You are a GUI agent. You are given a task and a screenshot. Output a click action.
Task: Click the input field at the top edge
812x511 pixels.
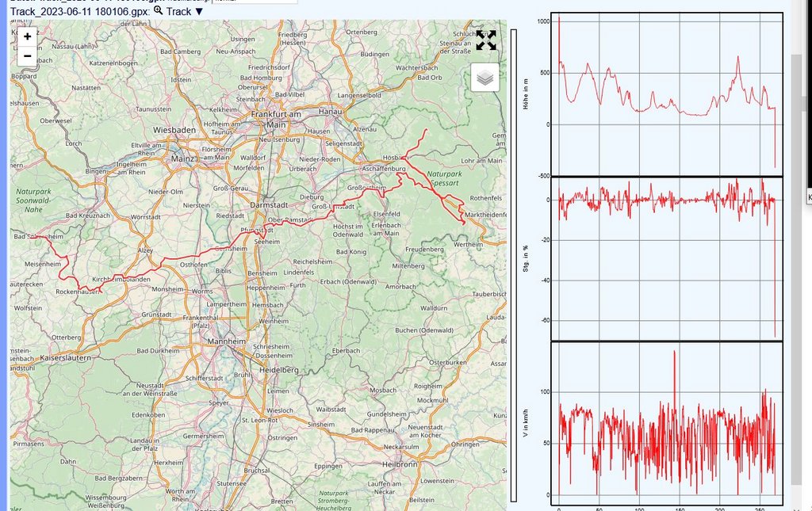coord(255,2)
